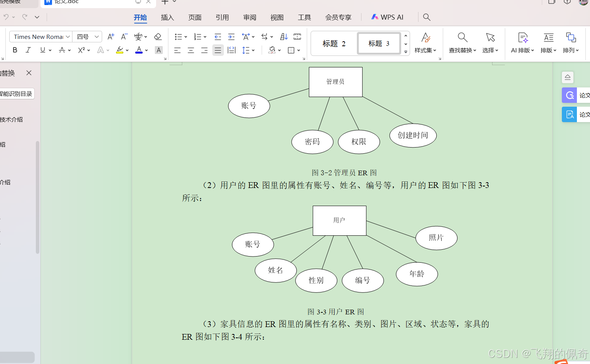Open the quick access toolbar customize arrow
The height and width of the screenshot is (364, 590).
pyautogui.click(x=37, y=17)
